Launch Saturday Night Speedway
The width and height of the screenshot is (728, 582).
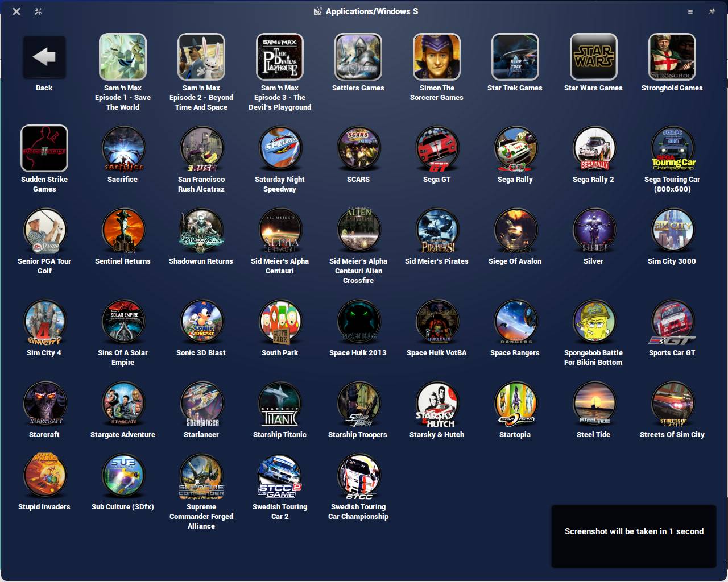pos(280,148)
